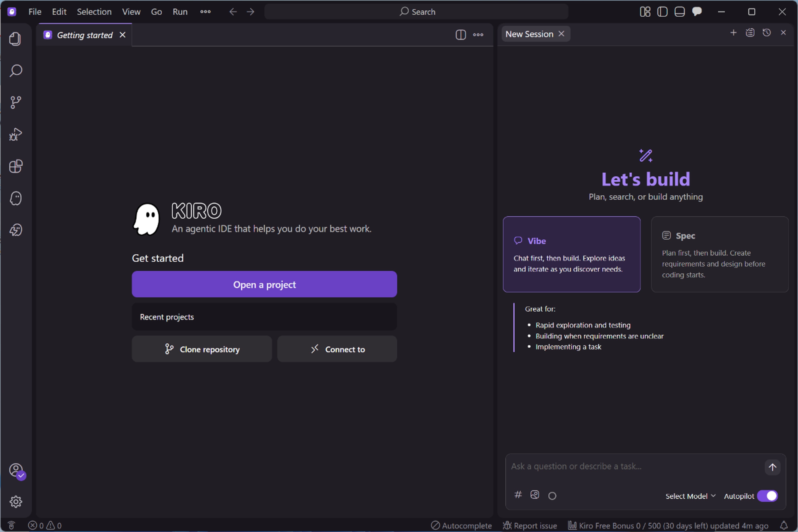Open the Kiro ghost panel in sidebar
Viewport: 798px width, 532px height.
pyautogui.click(x=16, y=198)
